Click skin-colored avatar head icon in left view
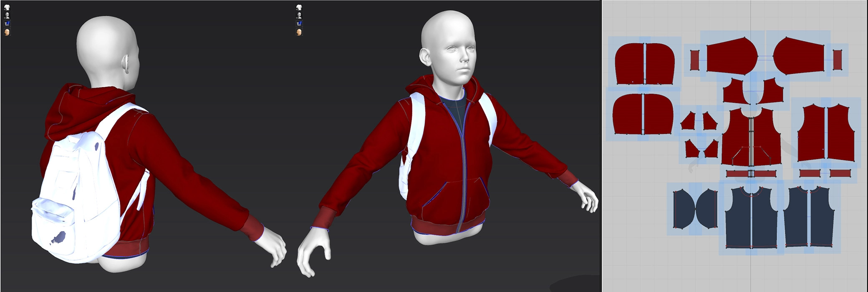This screenshot has height=292, width=868. point(7,32)
